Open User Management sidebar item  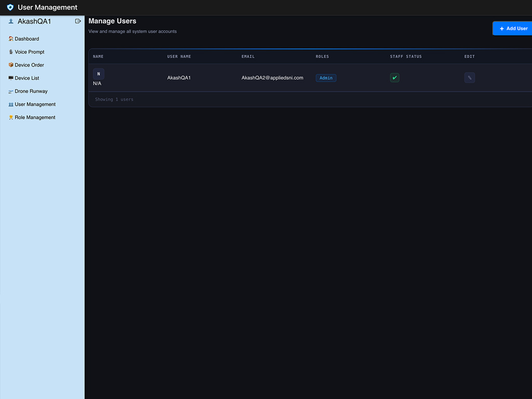click(x=35, y=104)
